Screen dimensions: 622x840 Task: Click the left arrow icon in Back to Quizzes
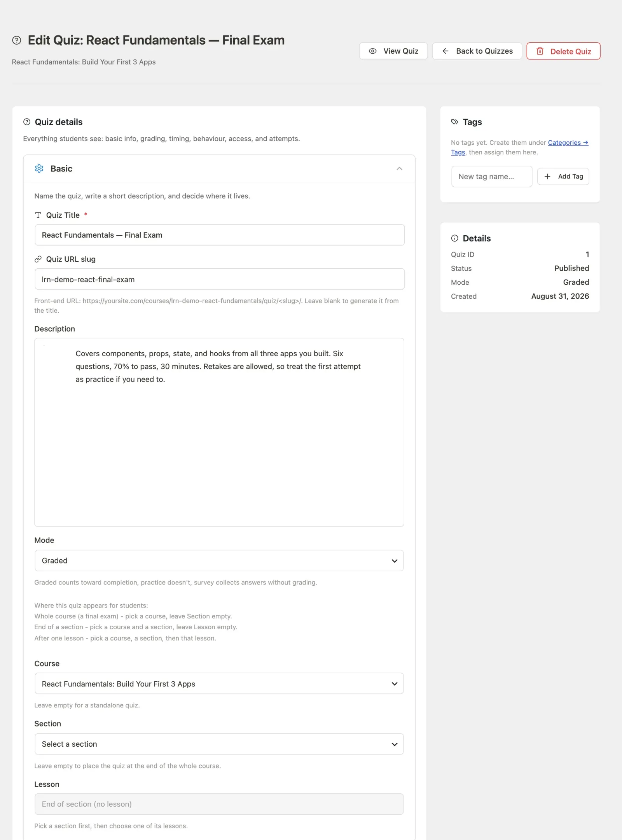[446, 51]
